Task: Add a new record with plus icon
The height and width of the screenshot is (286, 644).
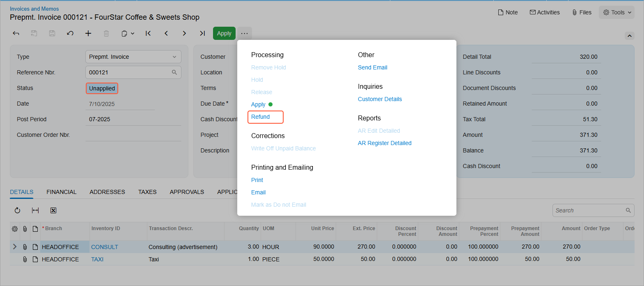Action: pos(88,33)
